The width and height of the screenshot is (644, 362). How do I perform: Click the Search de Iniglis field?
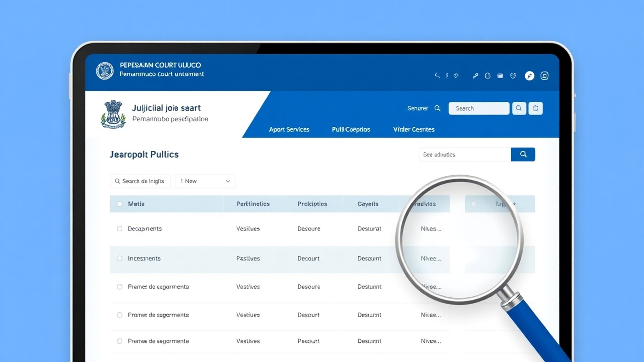click(x=140, y=181)
